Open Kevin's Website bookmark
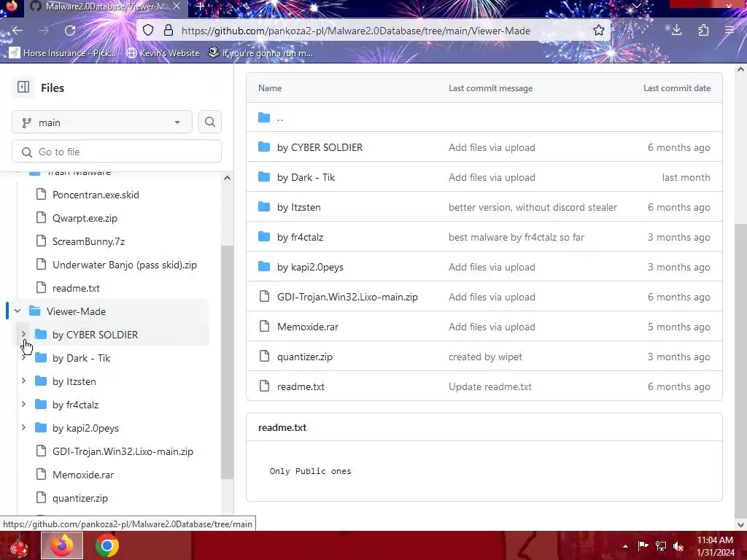Viewport: 747px width, 560px height. click(163, 52)
